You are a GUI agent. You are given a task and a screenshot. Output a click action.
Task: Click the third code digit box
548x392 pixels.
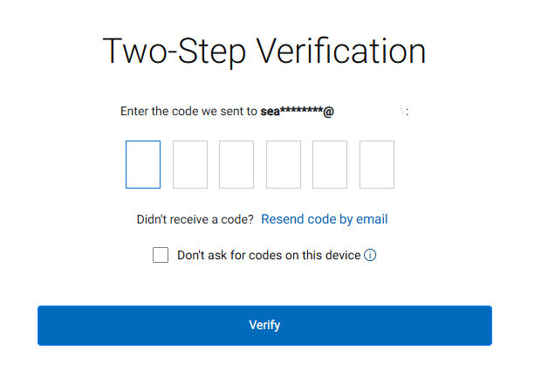pos(236,164)
